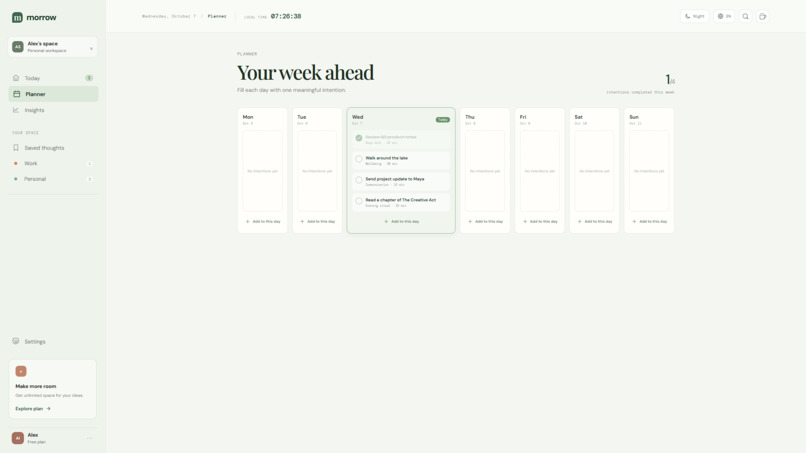The width and height of the screenshot is (806, 453).
Task: Click the Thu day header
Action: pyautogui.click(x=470, y=119)
